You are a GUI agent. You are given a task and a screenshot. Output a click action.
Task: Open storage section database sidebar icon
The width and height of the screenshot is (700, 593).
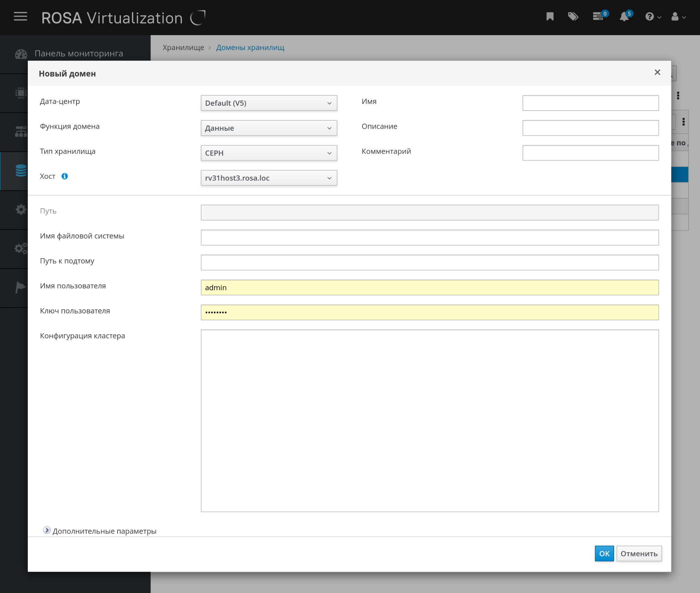pyautogui.click(x=21, y=171)
